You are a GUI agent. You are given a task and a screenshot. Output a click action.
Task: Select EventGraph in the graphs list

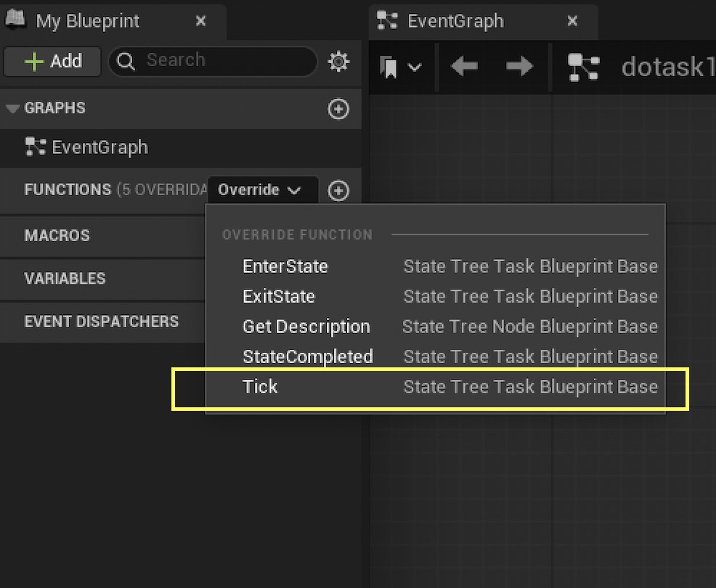99,147
